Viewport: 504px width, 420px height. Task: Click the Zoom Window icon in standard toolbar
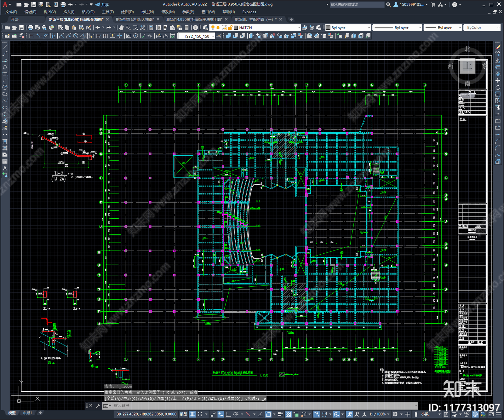[x=135, y=28]
